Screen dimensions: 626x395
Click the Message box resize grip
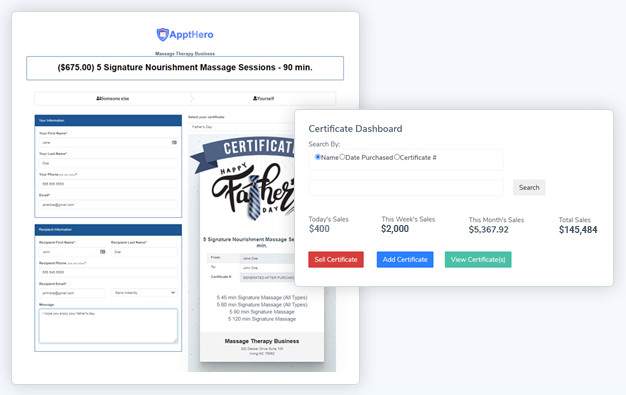[175, 340]
